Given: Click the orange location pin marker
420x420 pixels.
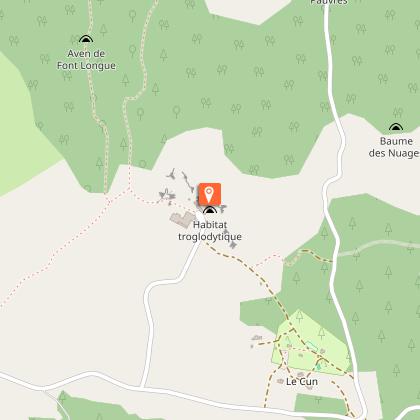Looking at the screenshot, I should click(210, 194).
